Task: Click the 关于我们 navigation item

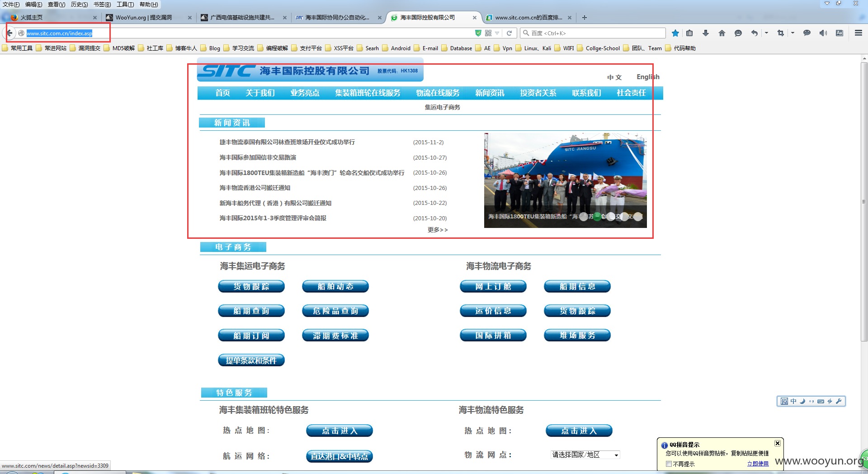Action: 260,93
